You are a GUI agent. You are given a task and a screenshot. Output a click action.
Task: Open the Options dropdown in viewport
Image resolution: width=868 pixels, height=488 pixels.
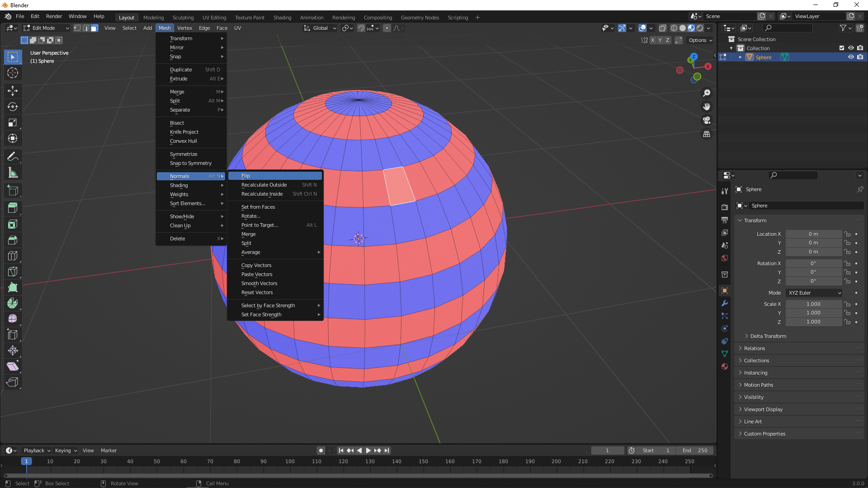(x=700, y=40)
